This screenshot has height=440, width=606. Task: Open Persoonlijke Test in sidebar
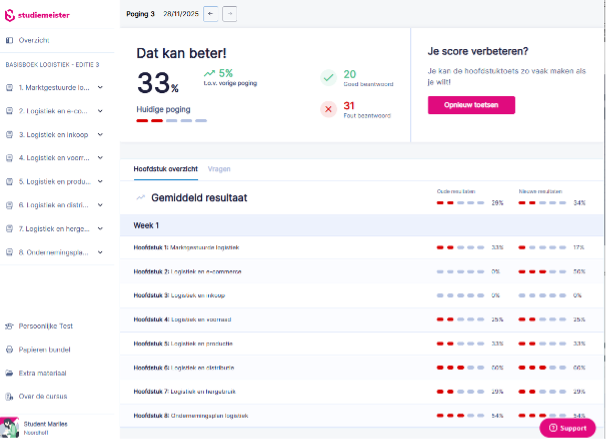tap(45, 326)
